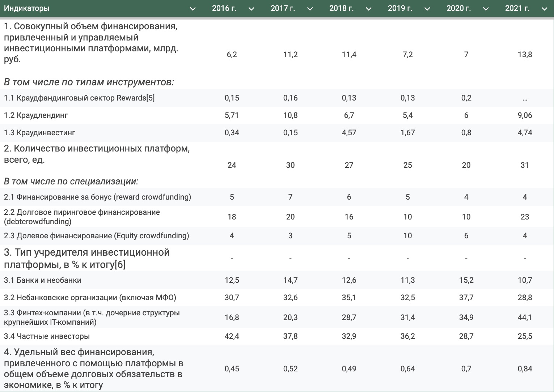
Task: Click cell 14,7 in Банки и необанки row
Action: coord(291,280)
